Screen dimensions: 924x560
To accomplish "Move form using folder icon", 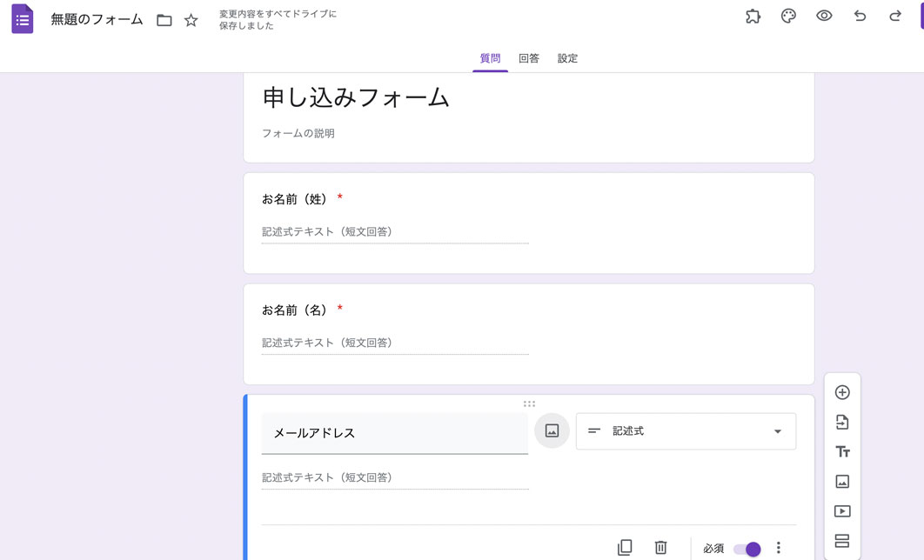I will (164, 20).
